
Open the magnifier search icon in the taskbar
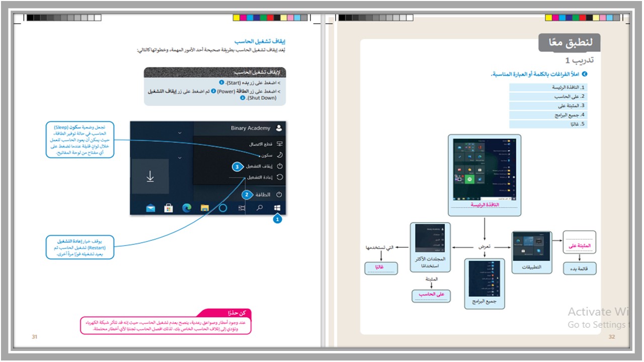pyautogui.click(x=260, y=208)
